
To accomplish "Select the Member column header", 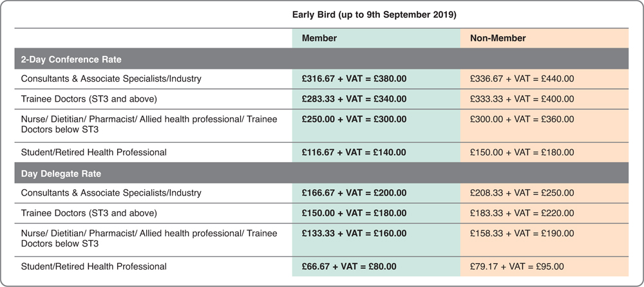I will pyautogui.click(x=319, y=38).
